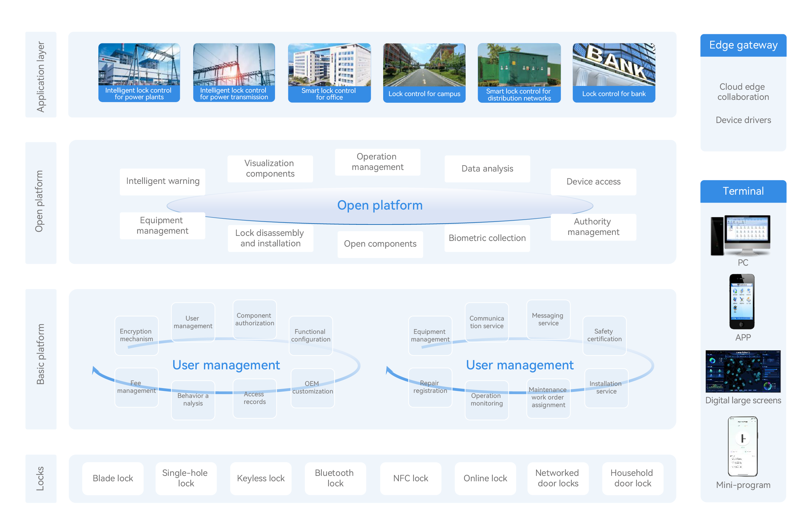Viewport: 812px width, 532px height.
Task: Select the Data analysis box
Action: (x=487, y=169)
